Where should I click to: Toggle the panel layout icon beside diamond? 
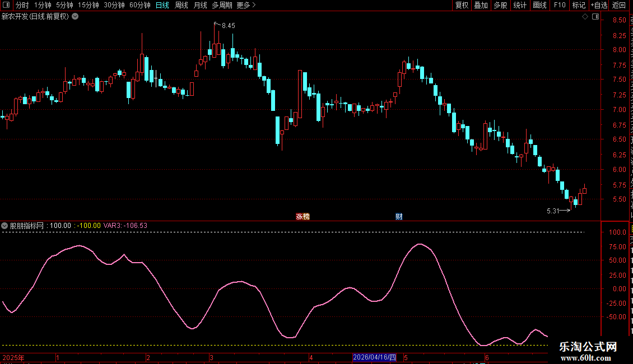point(595,17)
